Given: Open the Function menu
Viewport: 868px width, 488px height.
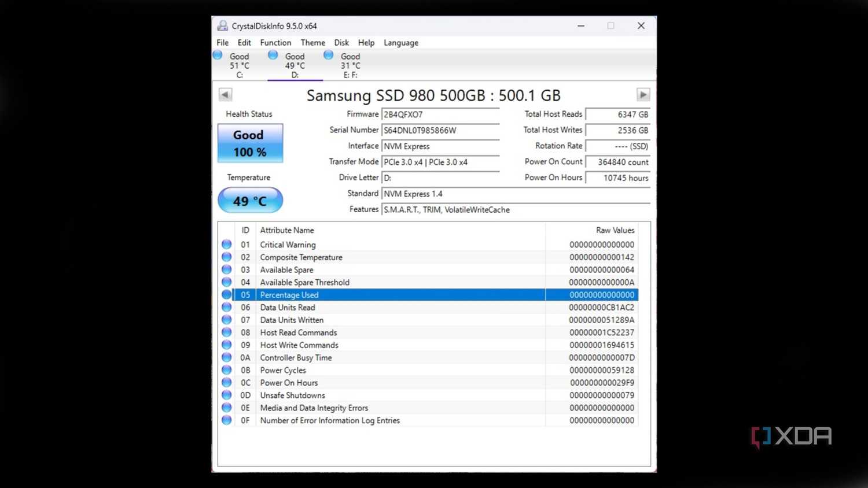Looking at the screenshot, I should point(275,43).
